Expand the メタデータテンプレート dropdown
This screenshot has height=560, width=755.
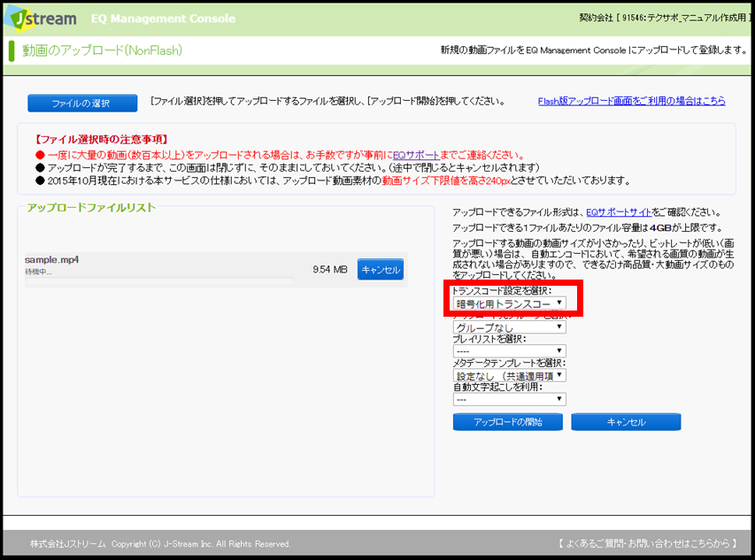pos(509,375)
